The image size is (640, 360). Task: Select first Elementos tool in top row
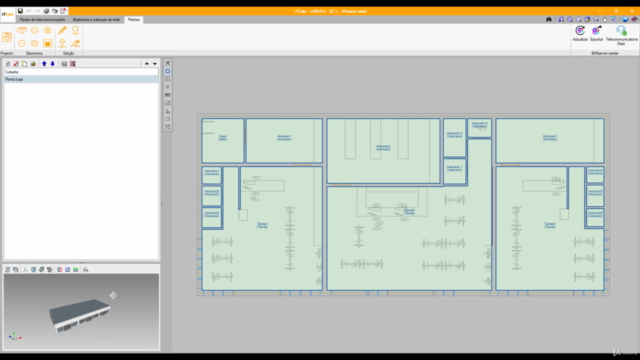tap(22, 30)
